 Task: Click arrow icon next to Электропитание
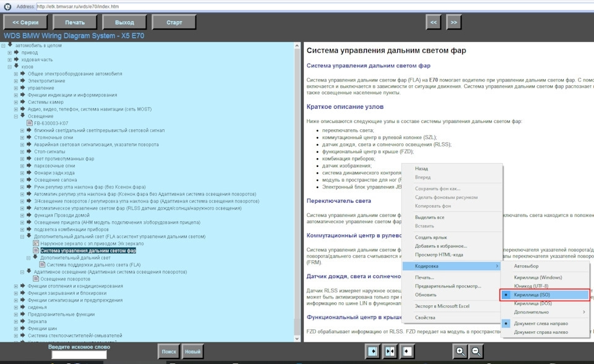tap(23, 80)
